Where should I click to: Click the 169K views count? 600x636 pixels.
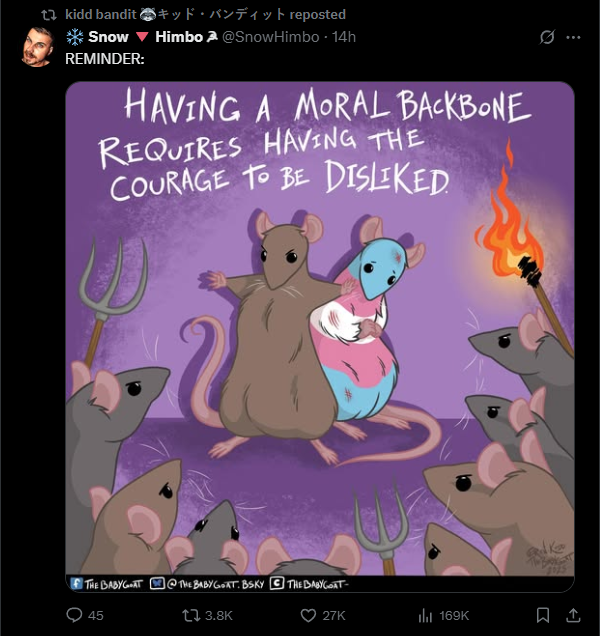[x=454, y=616]
